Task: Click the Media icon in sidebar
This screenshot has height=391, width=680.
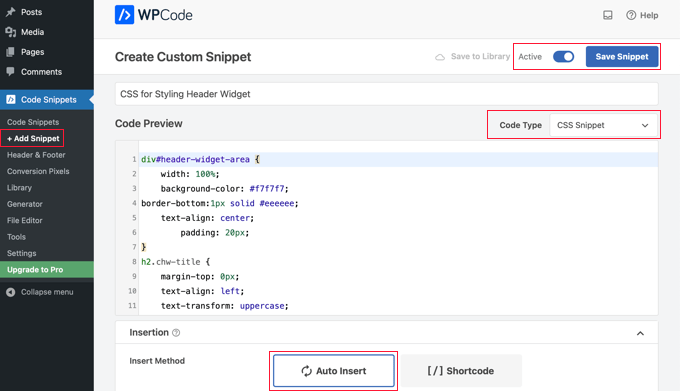Action: coord(10,32)
